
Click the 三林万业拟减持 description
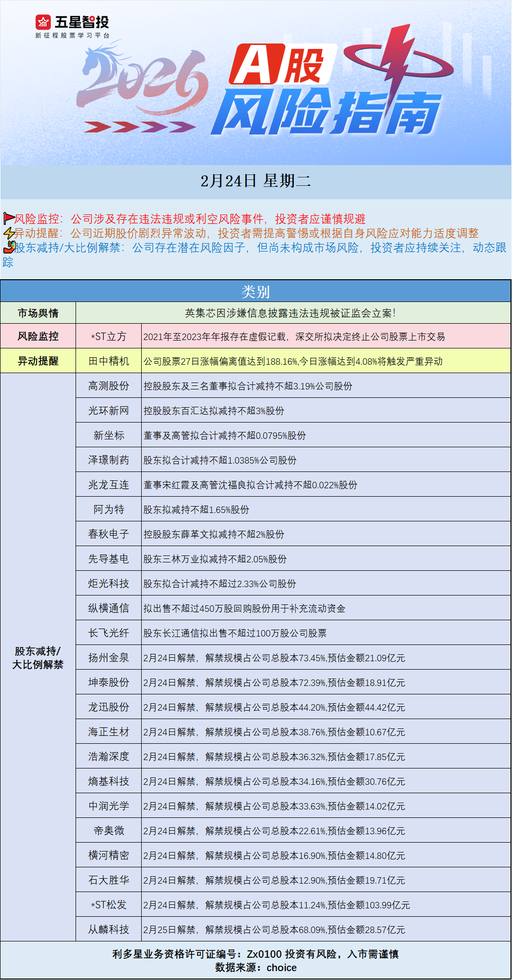point(215,559)
